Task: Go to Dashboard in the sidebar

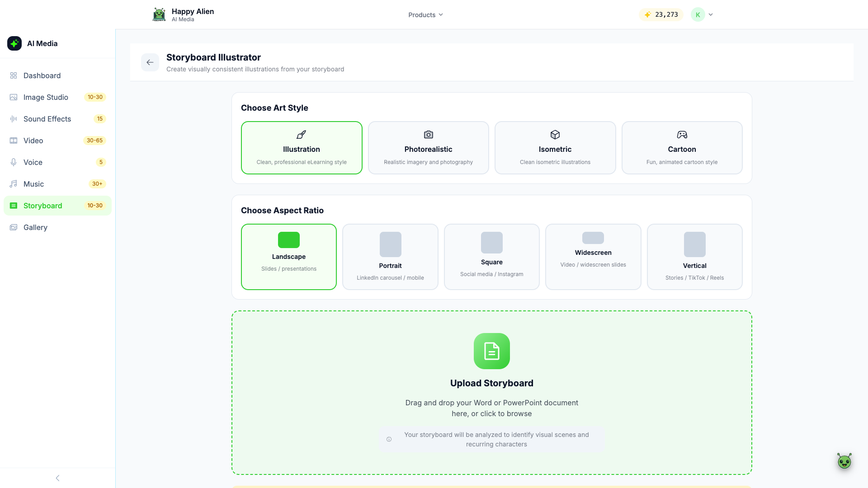Action: pyautogui.click(x=42, y=75)
